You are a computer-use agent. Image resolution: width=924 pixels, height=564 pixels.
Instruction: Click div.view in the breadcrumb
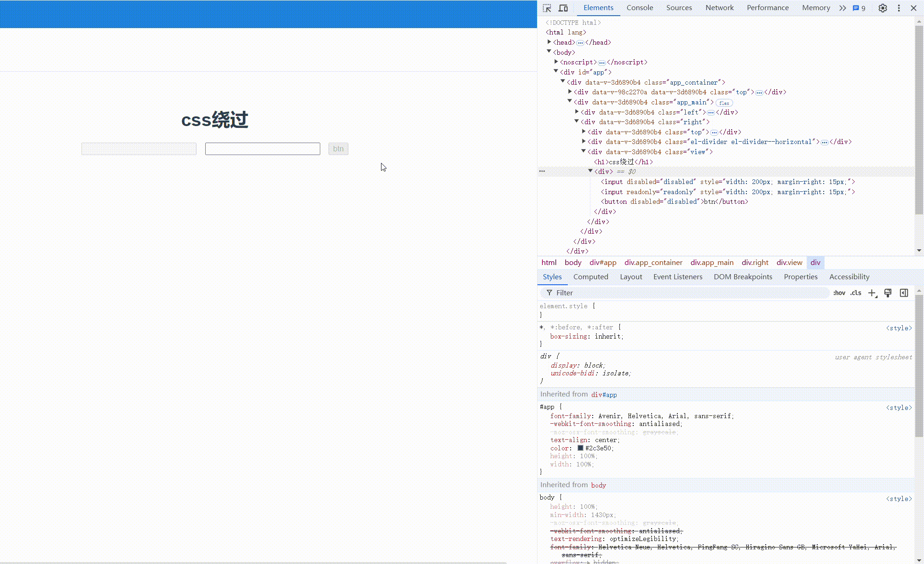click(790, 263)
